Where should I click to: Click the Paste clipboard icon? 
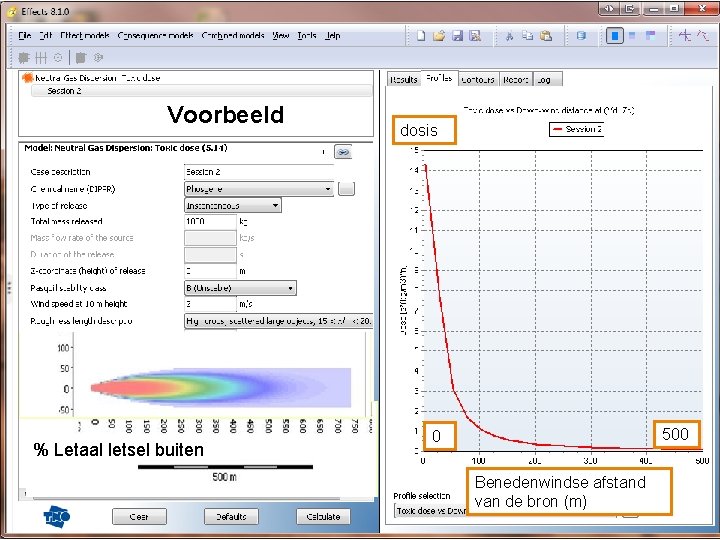coord(546,36)
